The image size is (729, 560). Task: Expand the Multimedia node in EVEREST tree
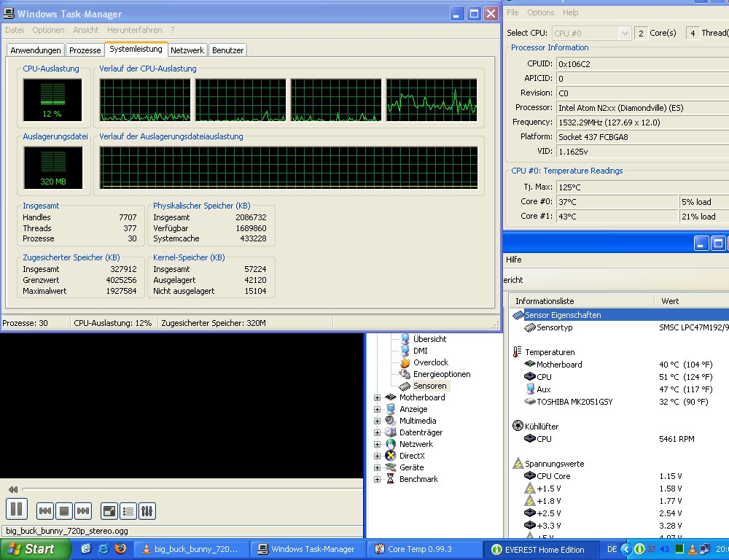click(x=378, y=421)
